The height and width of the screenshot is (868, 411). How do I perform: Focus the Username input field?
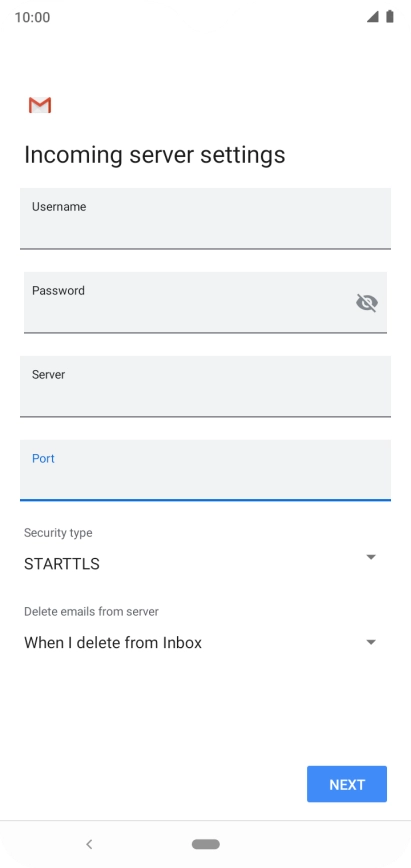tap(206, 219)
